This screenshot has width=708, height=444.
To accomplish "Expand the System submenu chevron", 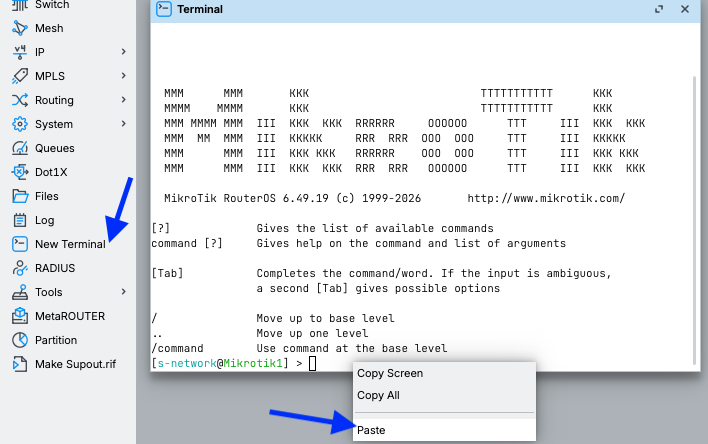I will [124, 124].
